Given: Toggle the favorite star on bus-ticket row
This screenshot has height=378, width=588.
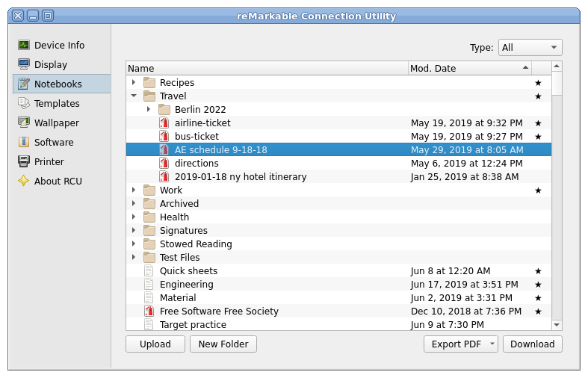Looking at the screenshot, I should point(538,137).
